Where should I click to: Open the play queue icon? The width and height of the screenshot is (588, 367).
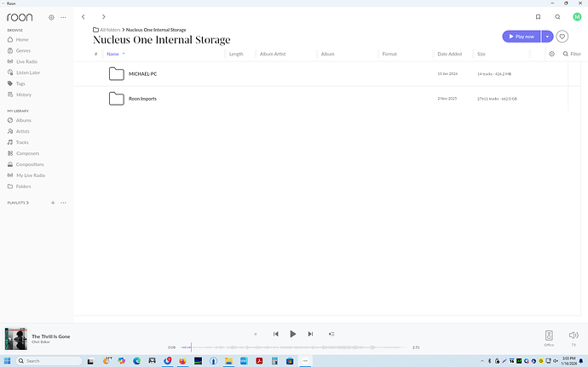point(331,334)
